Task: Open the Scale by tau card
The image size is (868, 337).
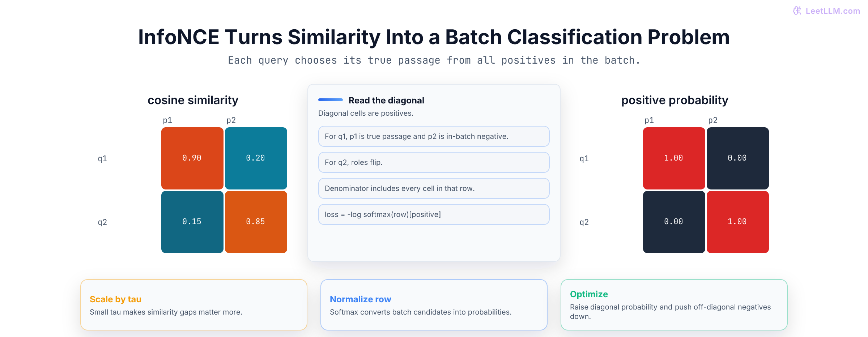Action: [194, 305]
